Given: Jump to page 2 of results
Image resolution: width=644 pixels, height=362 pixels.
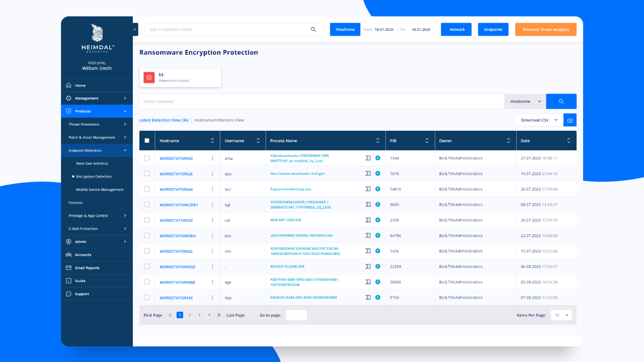Looking at the screenshot, I should pos(190,315).
